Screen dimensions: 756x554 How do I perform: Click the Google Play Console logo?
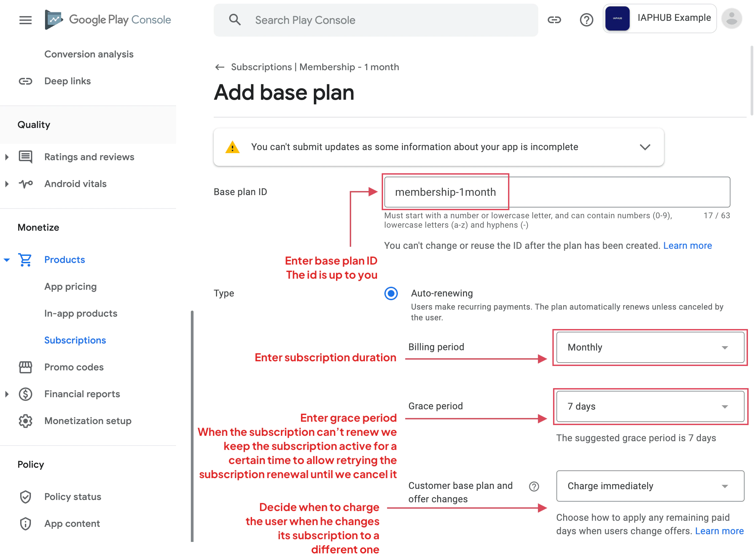(108, 20)
